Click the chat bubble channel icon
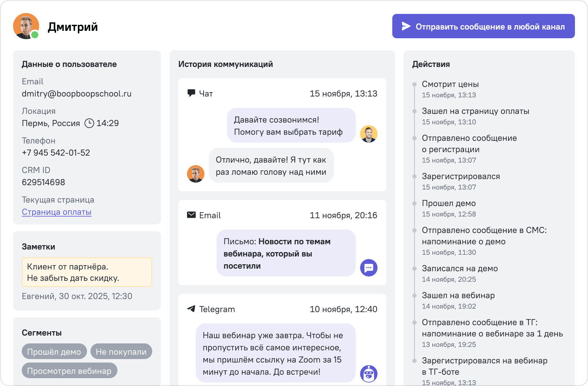 point(191,93)
